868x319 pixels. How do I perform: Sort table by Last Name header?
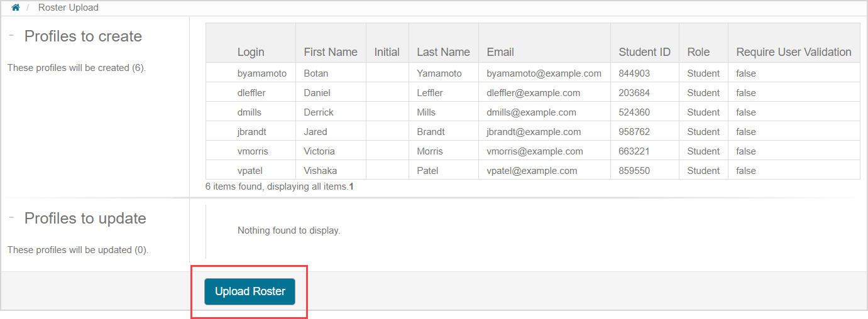pos(443,52)
